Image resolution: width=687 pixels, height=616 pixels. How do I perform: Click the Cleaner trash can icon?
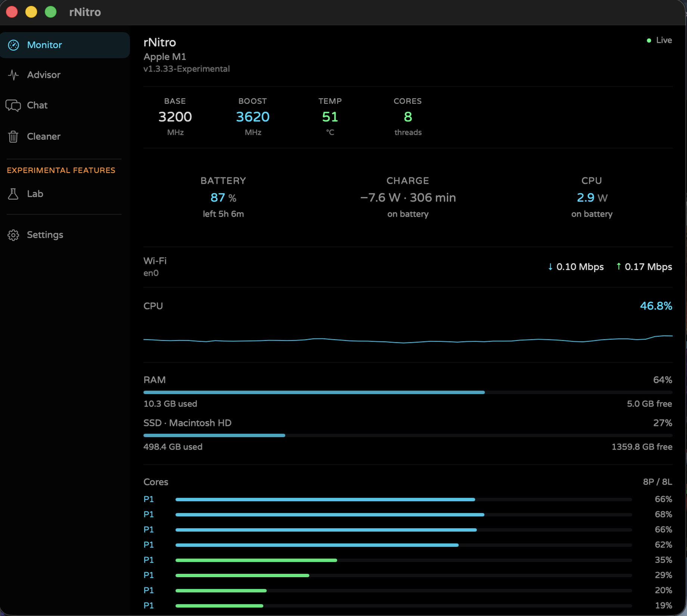[13, 137]
